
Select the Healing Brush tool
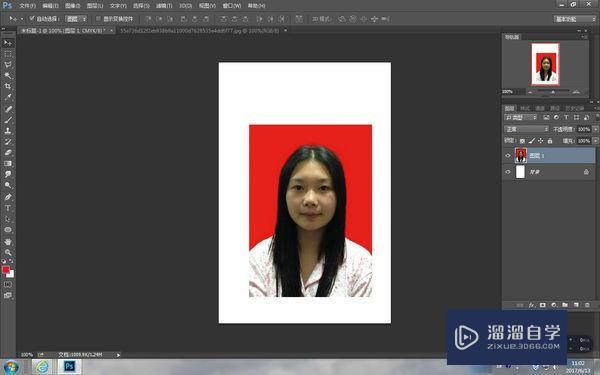pos(8,109)
